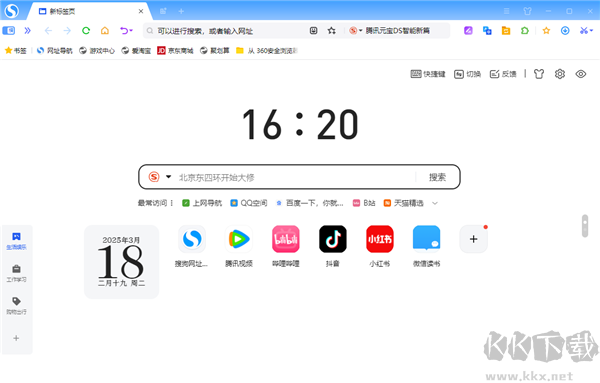Image resolution: width=600 pixels, height=383 pixels.
Task: Open the 360 browser bookmarks folder
Action: [x=267, y=51]
